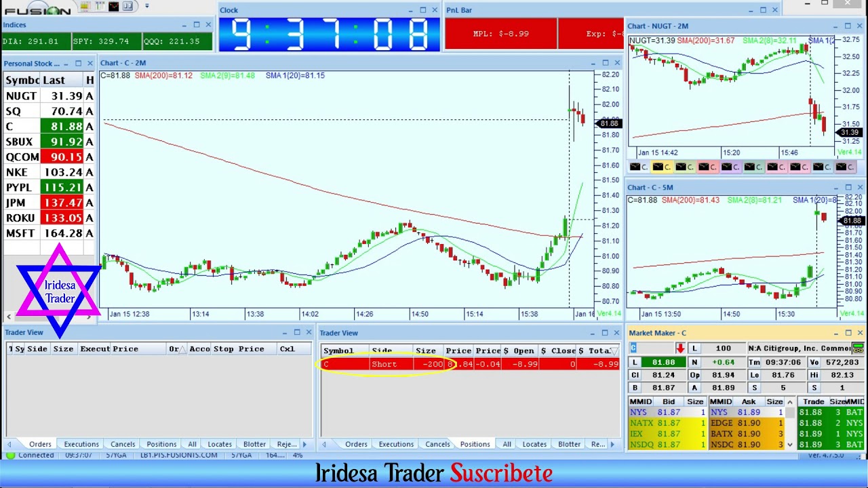Toggle the green link icon in Market Maker
The image size is (868, 488).
pos(858,348)
